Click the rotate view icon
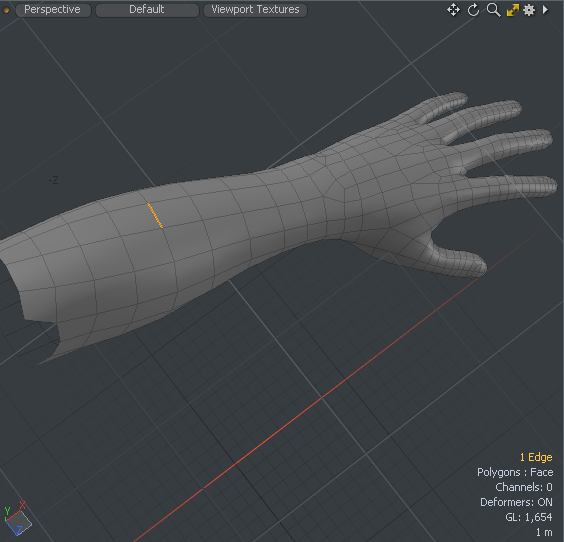 click(x=473, y=10)
